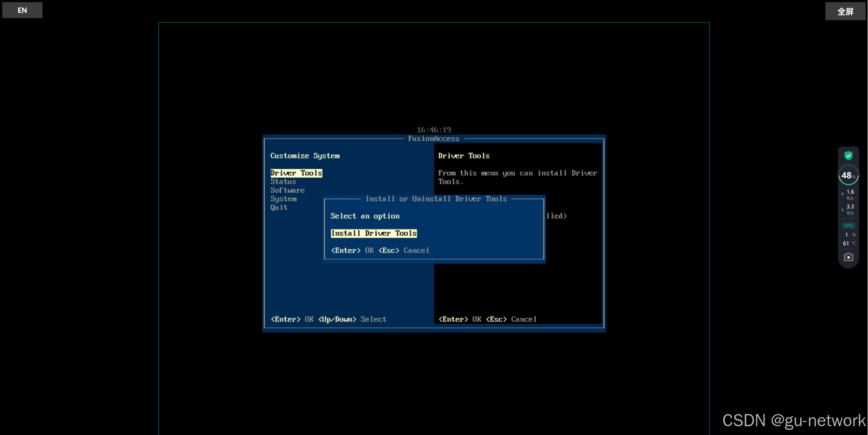Click the FusionAccess window title

(x=434, y=139)
